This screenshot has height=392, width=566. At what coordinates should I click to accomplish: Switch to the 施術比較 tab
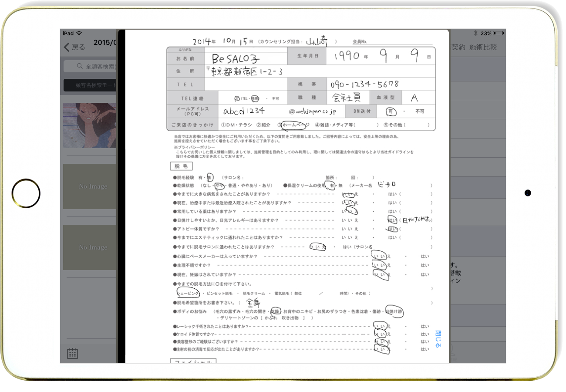[483, 47]
